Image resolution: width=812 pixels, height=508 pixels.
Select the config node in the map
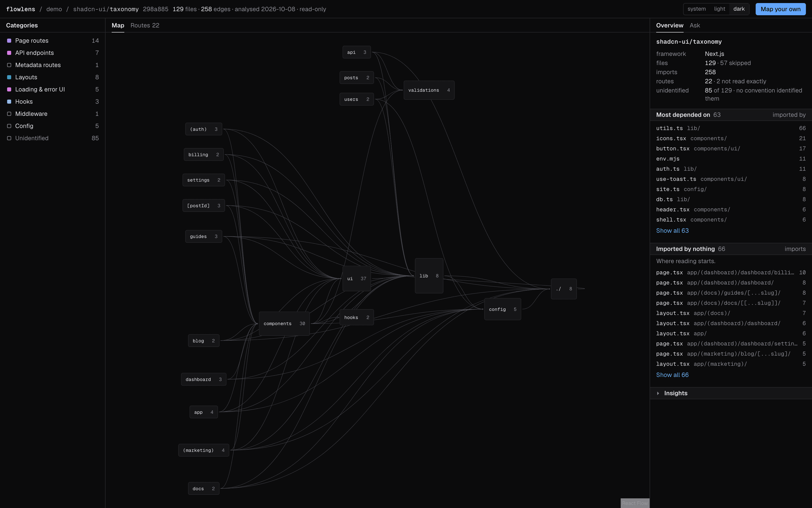click(502, 309)
